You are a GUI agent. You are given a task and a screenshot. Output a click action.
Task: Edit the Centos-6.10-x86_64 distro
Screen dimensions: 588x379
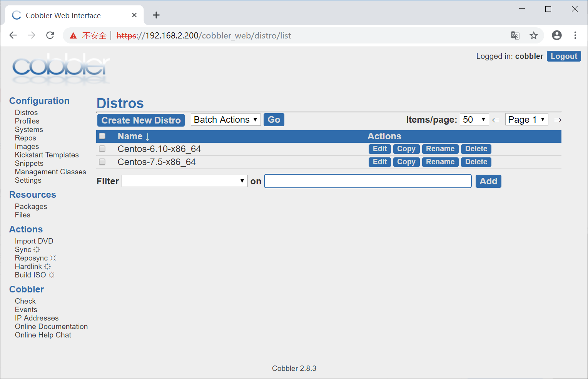[x=380, y=149]
